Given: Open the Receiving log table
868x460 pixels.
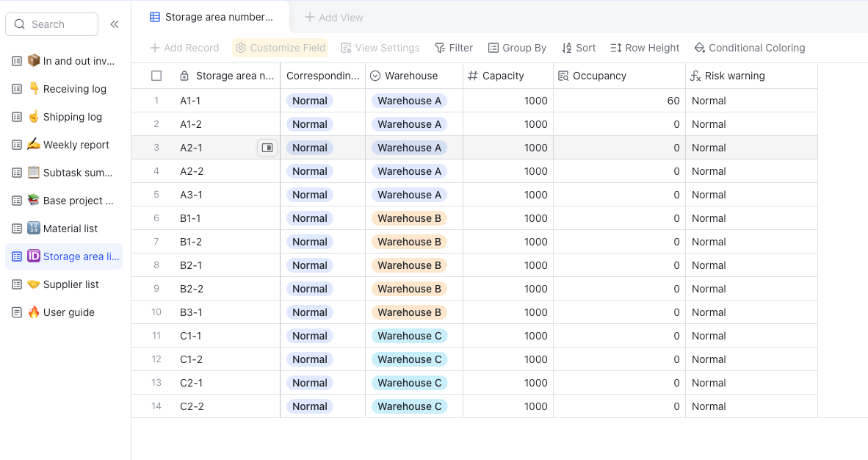Looking at the screenshot, I should pyautogui.click(x=64, y=89).
